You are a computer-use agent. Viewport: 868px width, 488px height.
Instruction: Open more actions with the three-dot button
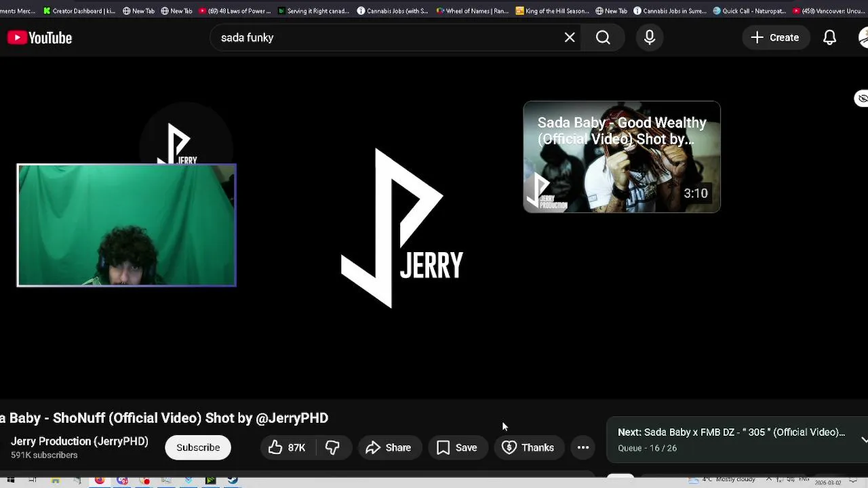pos(583,447)
